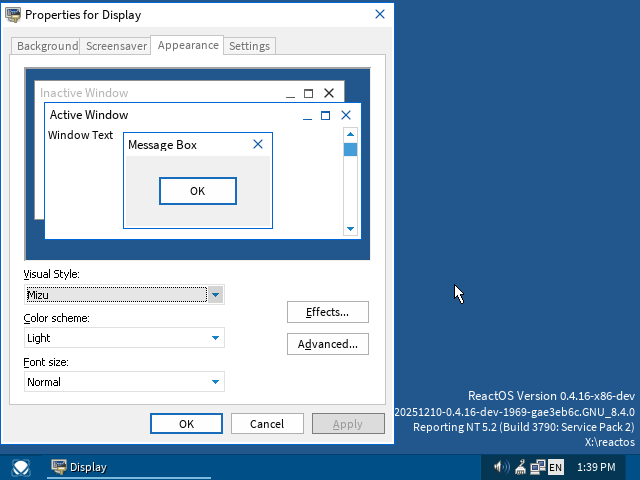The image size is (640, 480).
Task: Click the taskbar clock showing 1:39 PM
Action: 596,467
